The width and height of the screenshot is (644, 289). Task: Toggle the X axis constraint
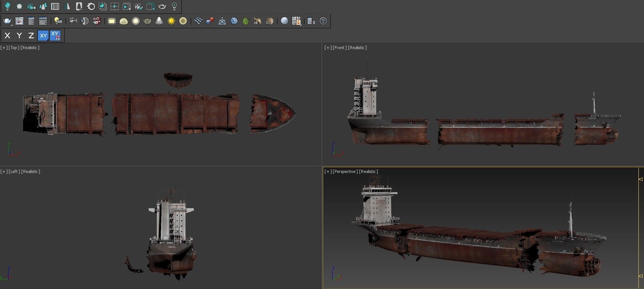[7, 36]
